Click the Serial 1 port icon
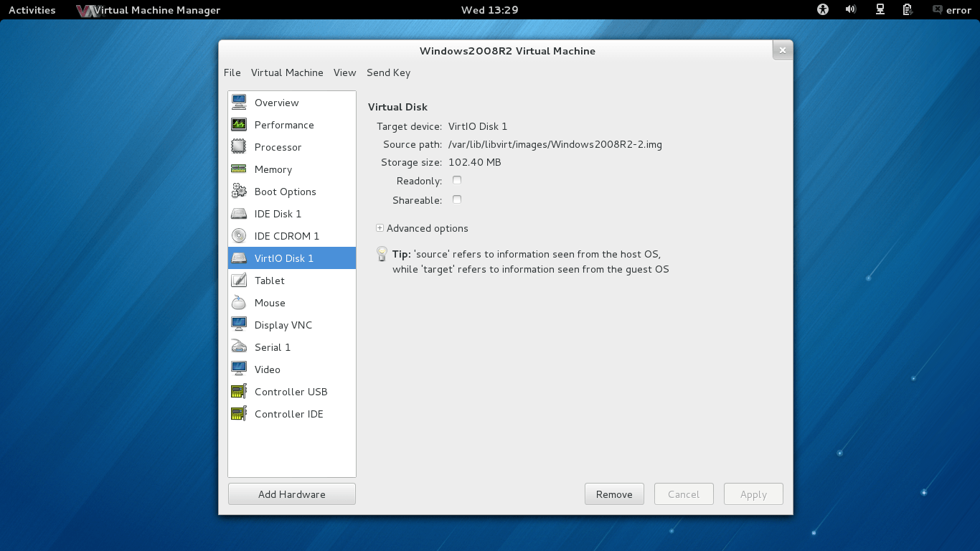This screenshot has width=980, height=551. pyautogui.click(x=239, y=347)
